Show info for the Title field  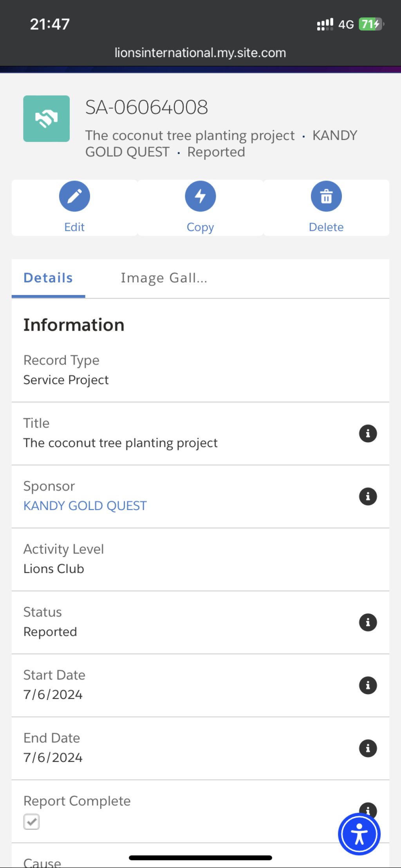(368, 434)
